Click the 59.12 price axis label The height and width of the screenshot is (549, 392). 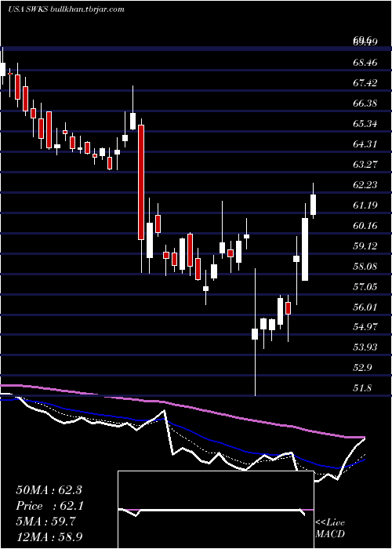[x=365, y=245]
